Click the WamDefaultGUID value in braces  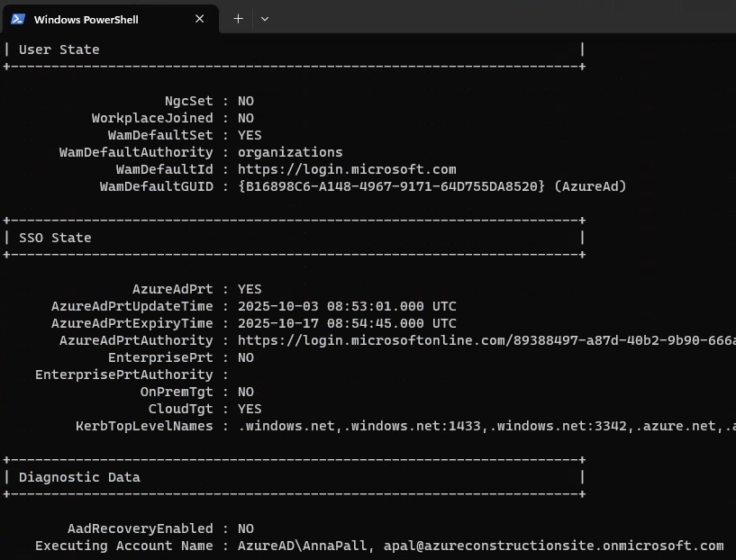pos(392,186)
